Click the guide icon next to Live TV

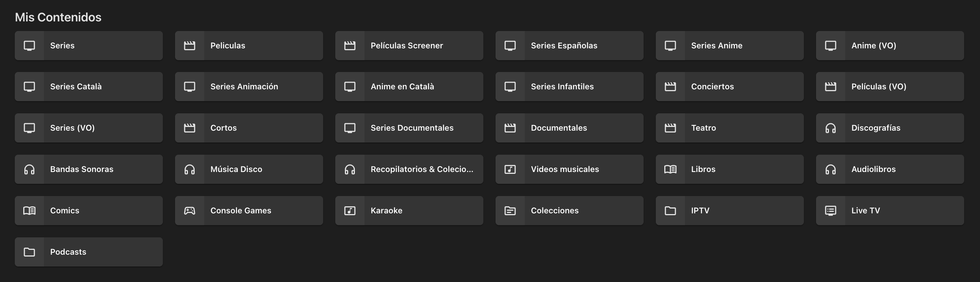[830, 210]
